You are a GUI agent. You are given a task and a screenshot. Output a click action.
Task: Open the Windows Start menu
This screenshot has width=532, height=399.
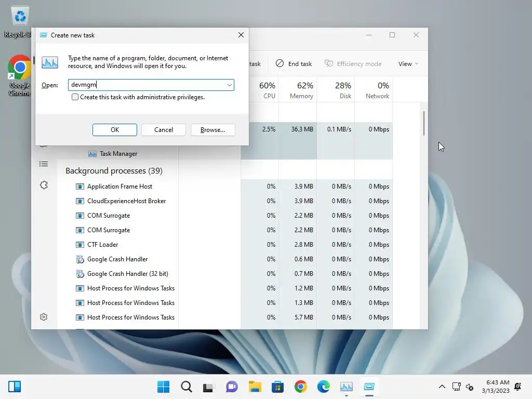tap(164, 387)
